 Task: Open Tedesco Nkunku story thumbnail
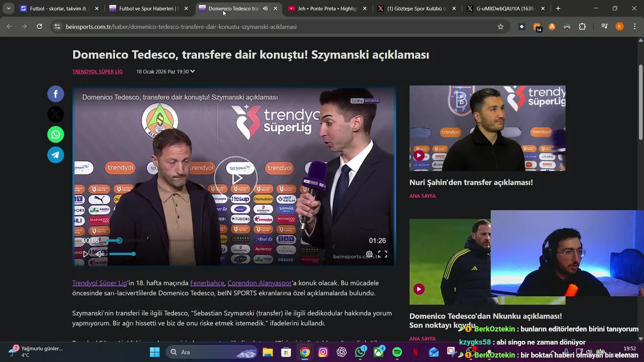pos(450,261)
